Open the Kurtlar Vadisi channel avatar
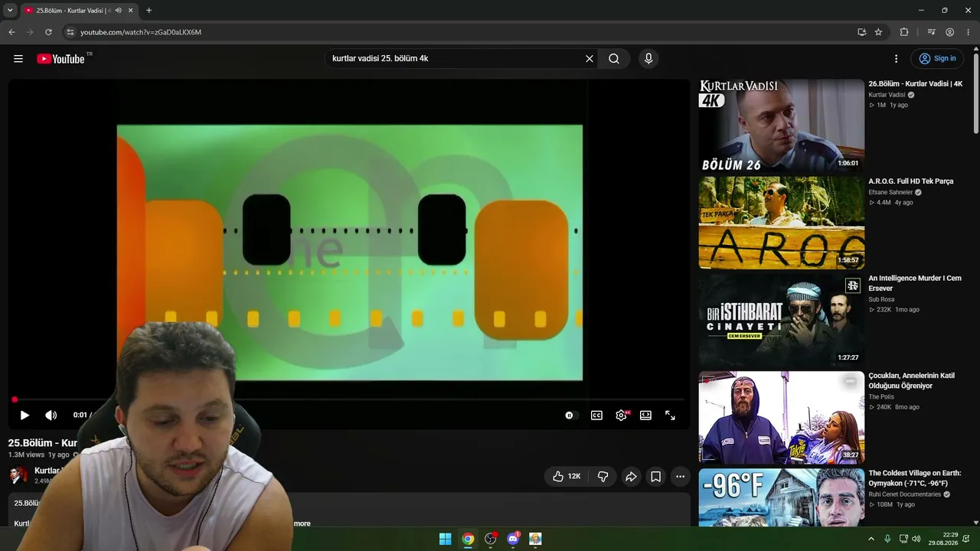980x551 pixels. 18,475
